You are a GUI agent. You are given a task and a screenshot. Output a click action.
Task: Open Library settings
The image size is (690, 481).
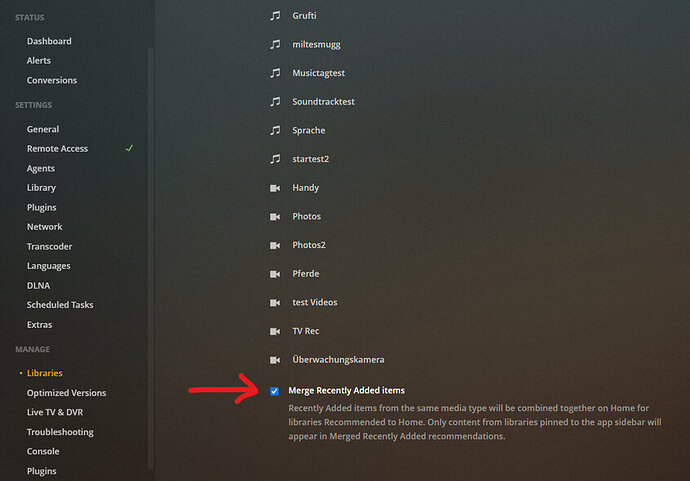(x=41, y=188)
